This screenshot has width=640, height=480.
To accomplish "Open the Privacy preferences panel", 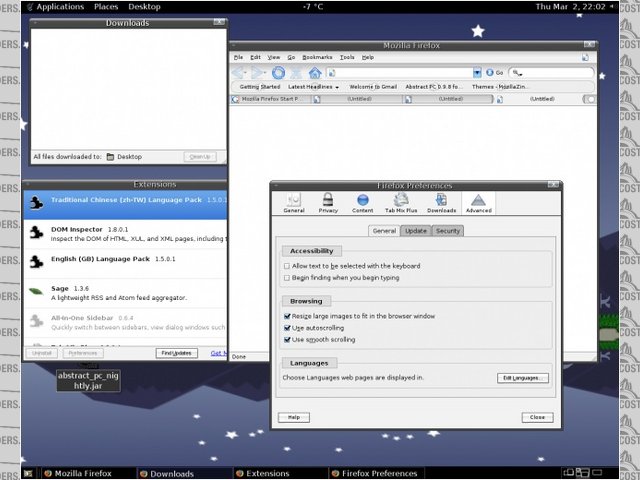I will [328, 203].
